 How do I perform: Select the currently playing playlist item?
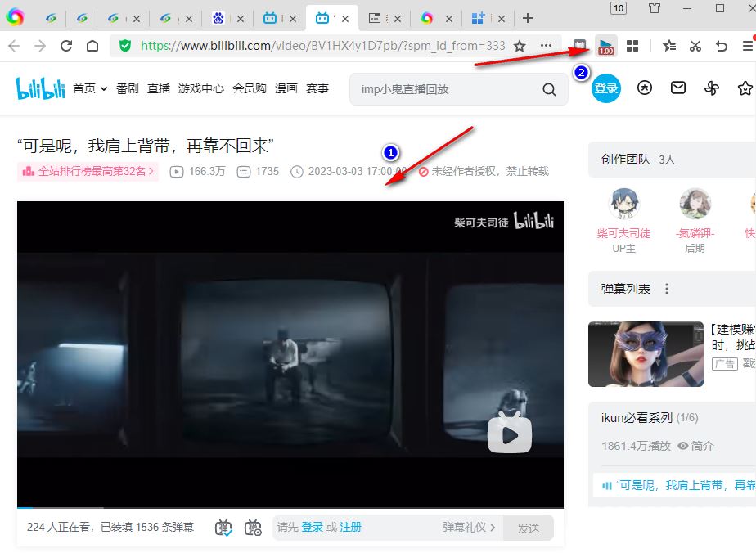(674, 485)
